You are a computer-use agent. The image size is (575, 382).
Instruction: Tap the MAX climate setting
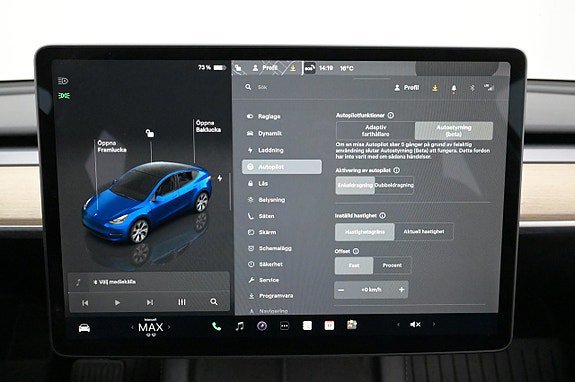pos(151,327)
